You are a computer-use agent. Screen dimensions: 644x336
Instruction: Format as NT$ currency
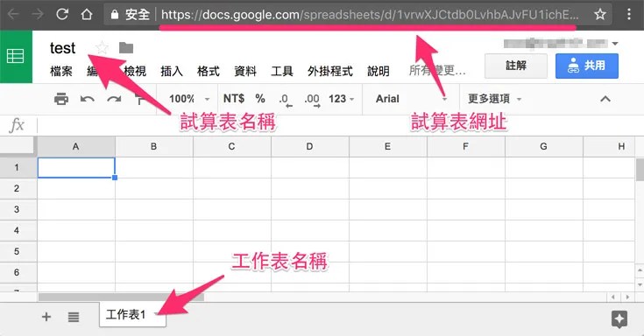[x=234, y=99]
